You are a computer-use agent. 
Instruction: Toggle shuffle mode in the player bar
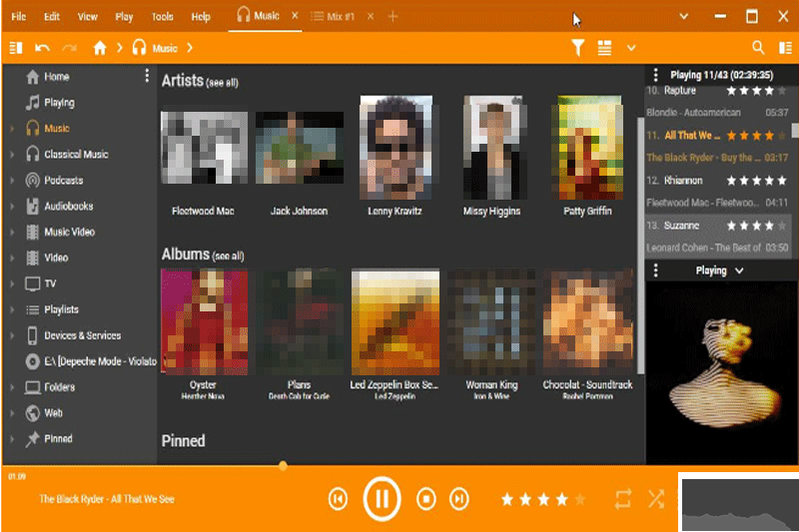(656, 499)
